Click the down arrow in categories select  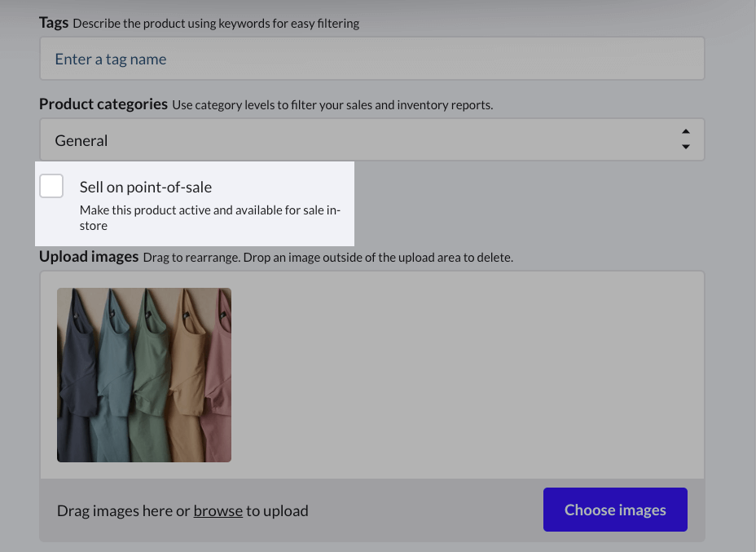tap(685, 147)
